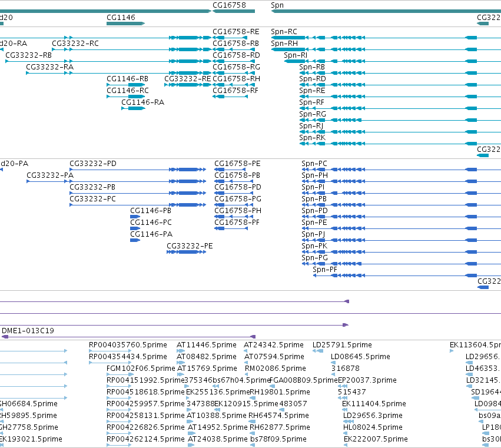Click EST label AT11446.5prime
The height and width of the screenshot is (448, 501).
[x=207, y=345]
